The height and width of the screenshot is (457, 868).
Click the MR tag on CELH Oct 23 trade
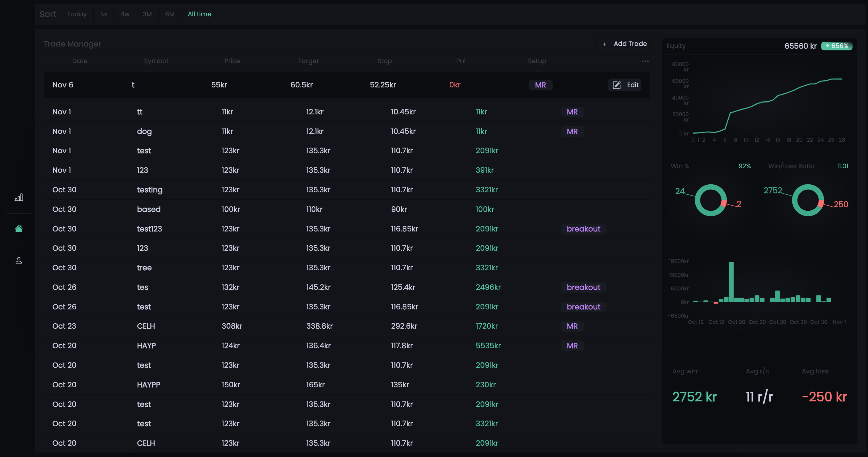pyautogui.click(x=572, y=326)
